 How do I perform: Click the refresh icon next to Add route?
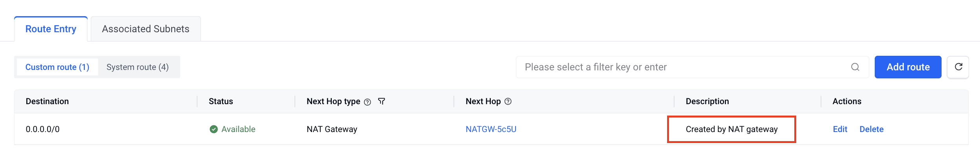click(x=958, y=67)
